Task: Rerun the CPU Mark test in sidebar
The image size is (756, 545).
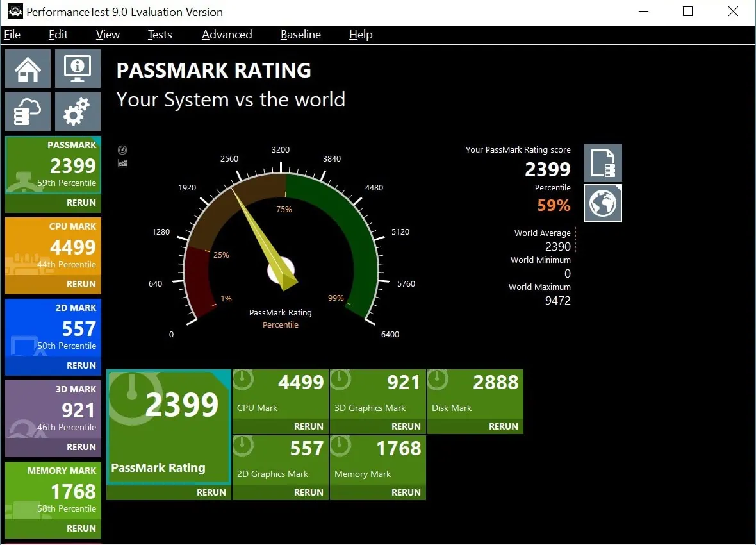Action: coord(81,284)
